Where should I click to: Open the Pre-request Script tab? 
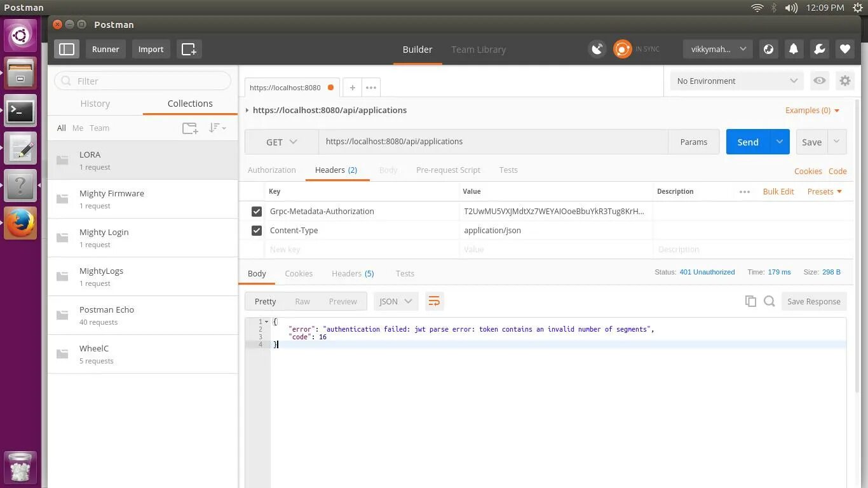(448, 170)
